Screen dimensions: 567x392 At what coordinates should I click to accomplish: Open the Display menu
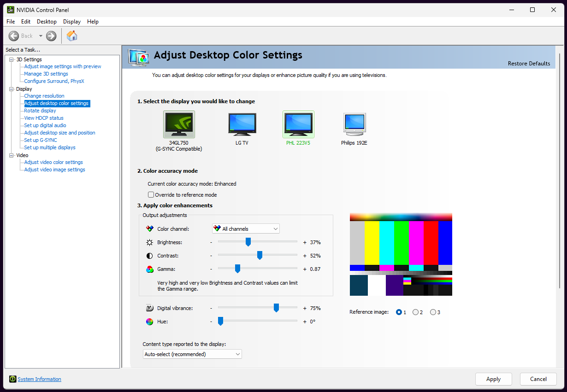[x=71, y=21]
